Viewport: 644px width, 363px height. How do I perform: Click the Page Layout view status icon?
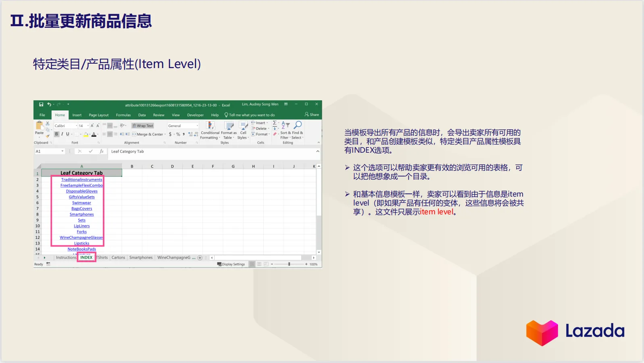click(x=259, y=264)
